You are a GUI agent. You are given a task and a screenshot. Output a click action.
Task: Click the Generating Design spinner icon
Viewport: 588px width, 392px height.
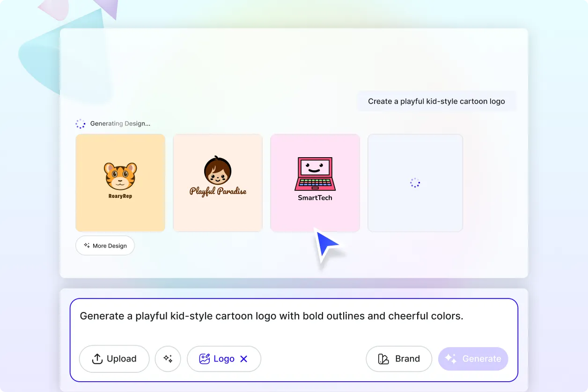pos(81,124)
